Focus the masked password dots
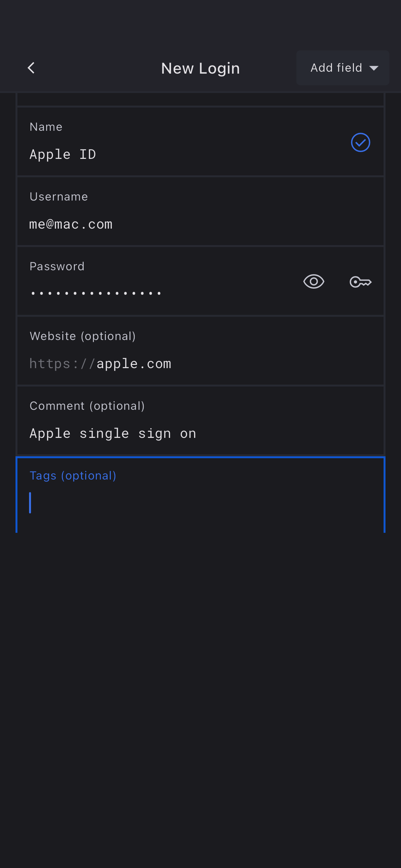This screenshot has width=401, height=868. click(x=96, y=294)
